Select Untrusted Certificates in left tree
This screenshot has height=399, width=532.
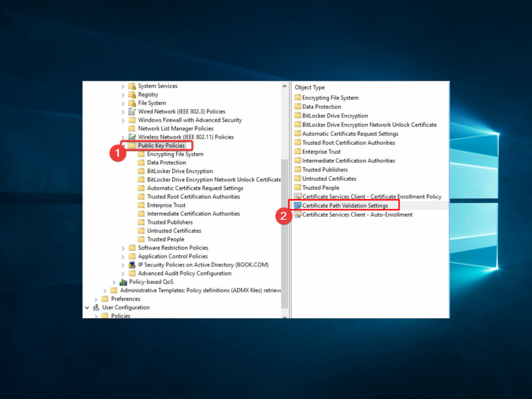[174, 231]
